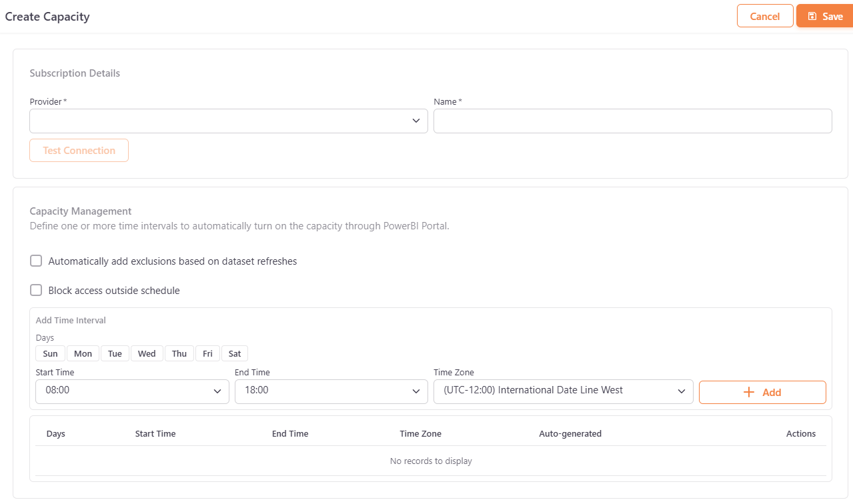Image resolution: width=853 pixels, height=504 pixels.
Task: Click the Test Connection button
Action: pos(79,151)
